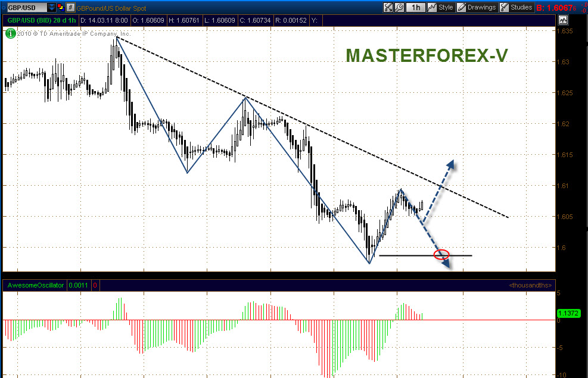The width and height of the screenshot is (588, 378).
Task: Click the 1.6 price axis label
Action: pyautogui.click(x=561, y=248)
